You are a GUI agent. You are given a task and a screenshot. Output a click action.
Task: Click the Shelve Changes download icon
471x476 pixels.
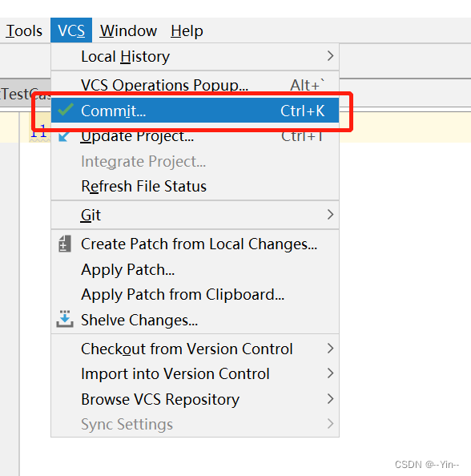(65, 319)
